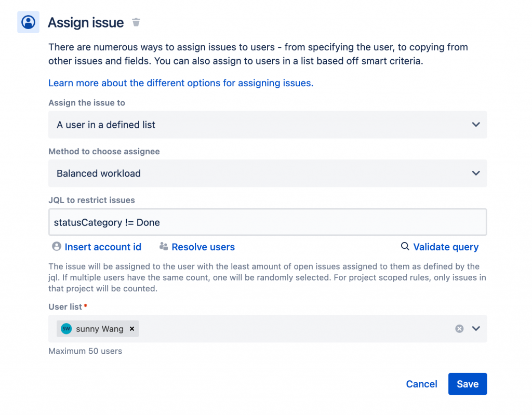Click the Resolve users link
This screenshot has height=415, width=532.
[x=203, y=247]
